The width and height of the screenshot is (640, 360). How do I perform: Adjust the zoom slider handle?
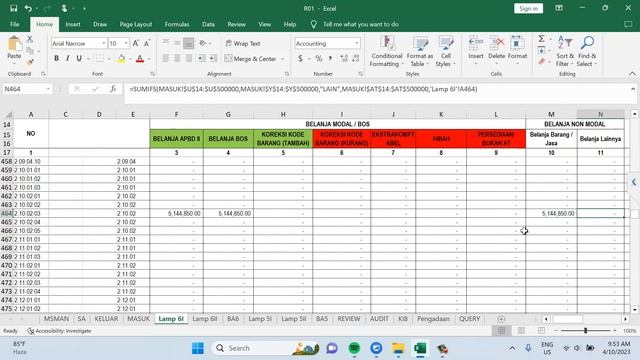(x=585, y=331)
